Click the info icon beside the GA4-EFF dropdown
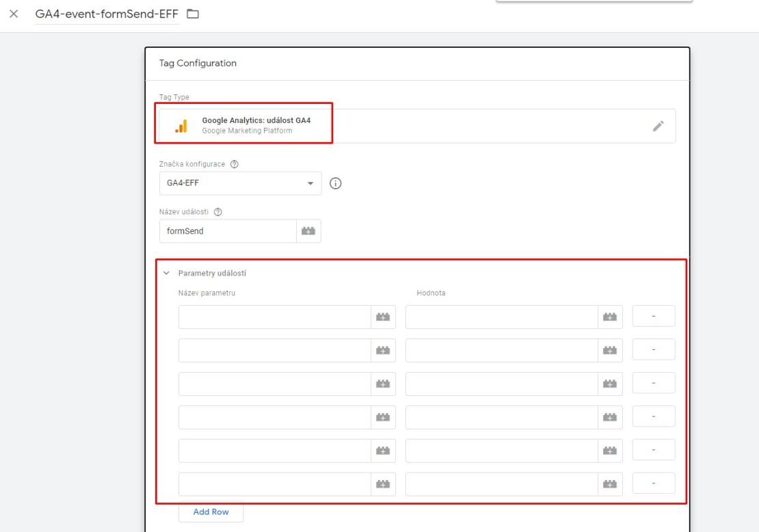The height and width of the screenshot is (532, 759). [x=336, y=183]
